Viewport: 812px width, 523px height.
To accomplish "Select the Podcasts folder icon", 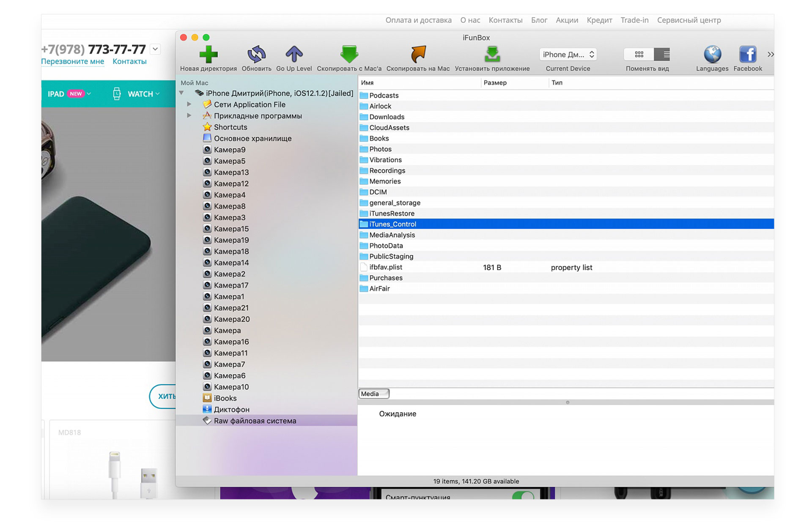I will tap(364, 95).
